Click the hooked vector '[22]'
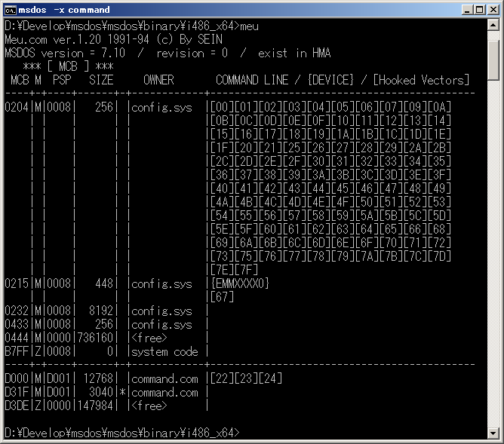 [x=222, y=379]
